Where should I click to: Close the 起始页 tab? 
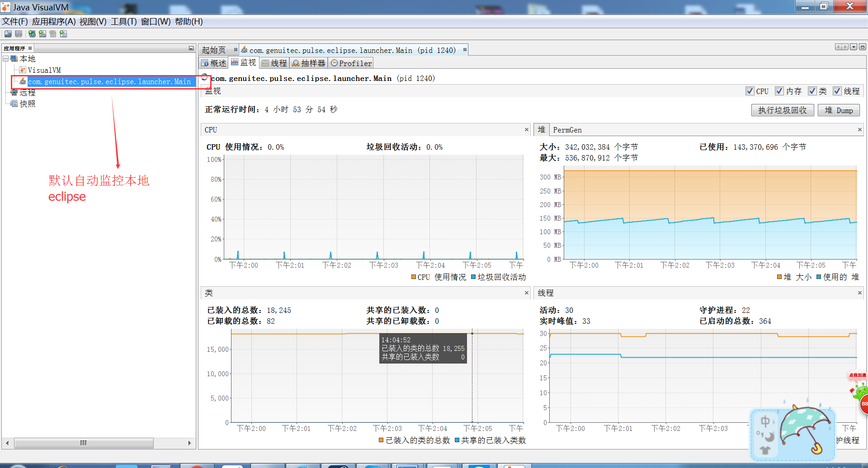(x=236, y=50)
